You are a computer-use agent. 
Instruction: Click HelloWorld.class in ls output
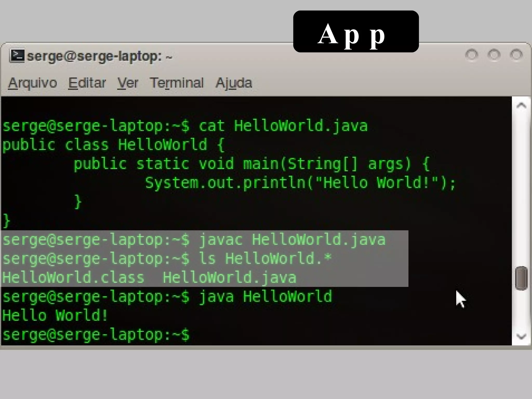coord(73,277)
